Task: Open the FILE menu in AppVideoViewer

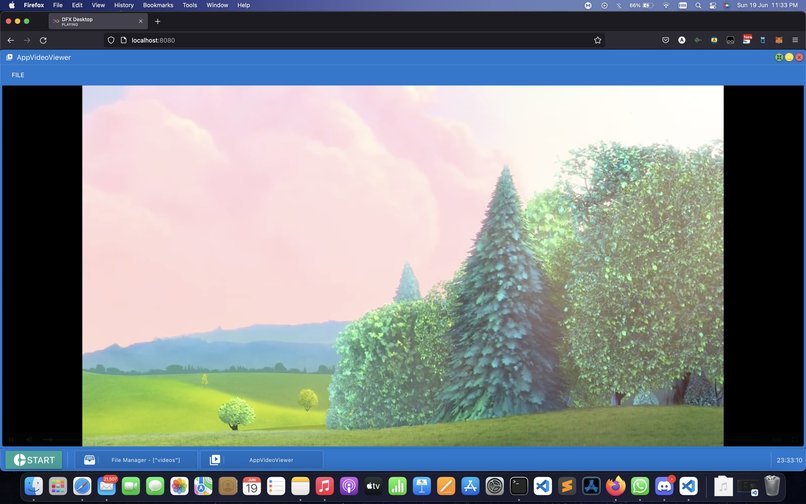Action: pyautogui.click(x=18, y=75)
